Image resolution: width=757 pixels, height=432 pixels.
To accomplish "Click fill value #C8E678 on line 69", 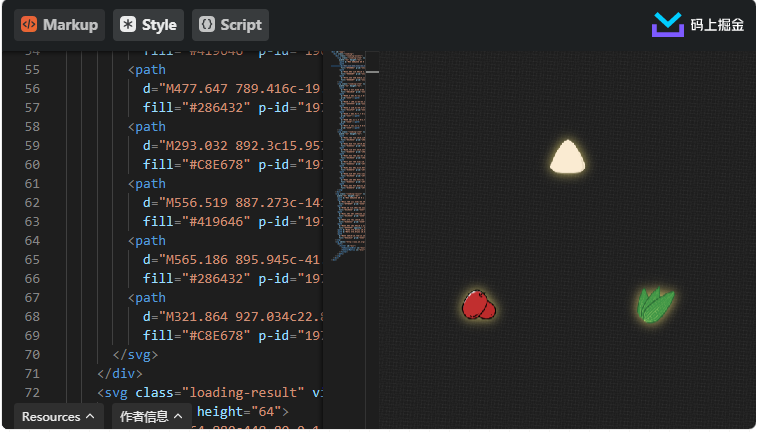I will (216, 335).
